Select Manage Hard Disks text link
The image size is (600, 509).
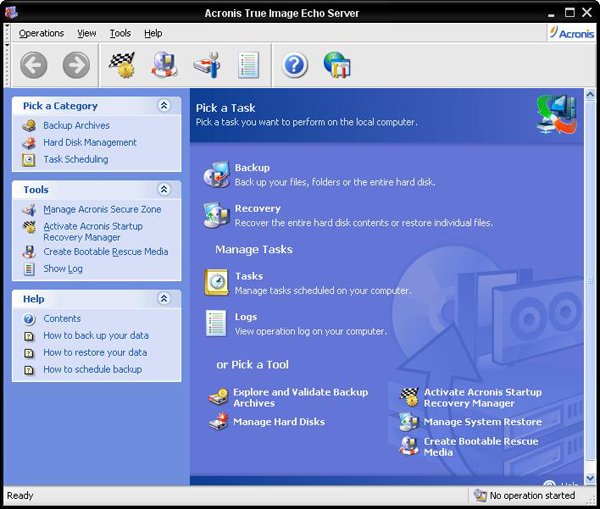[279, 422]
